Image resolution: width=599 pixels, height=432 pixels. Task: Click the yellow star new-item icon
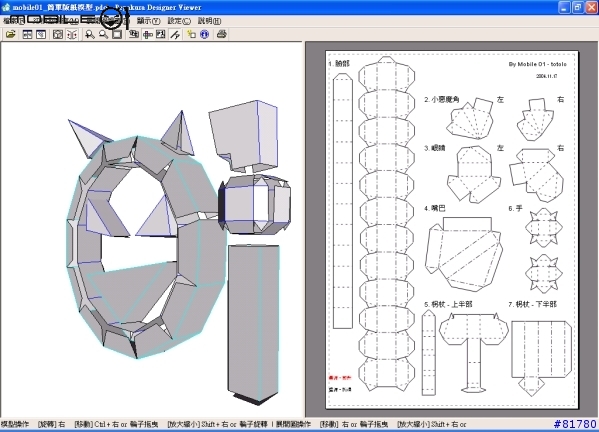coord(191,34)
